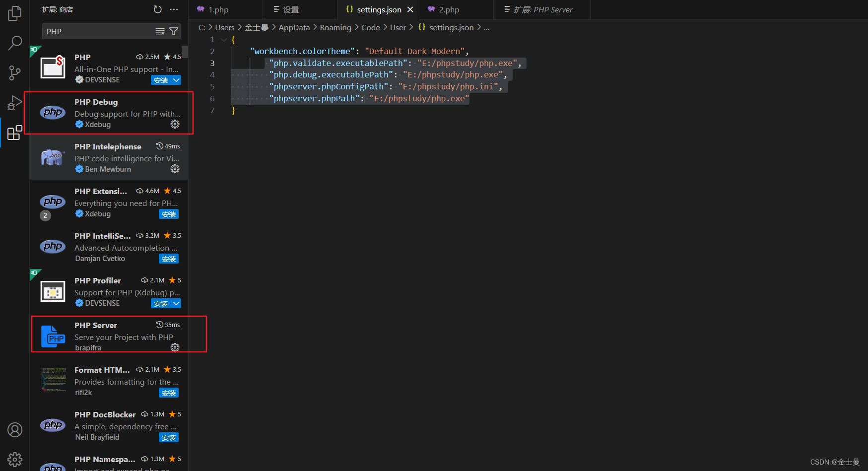Image resolution: width=868 pixels, height=471 pixels.
Task: Open the manage gear for PHP Debug
Action: click(175, 124)
